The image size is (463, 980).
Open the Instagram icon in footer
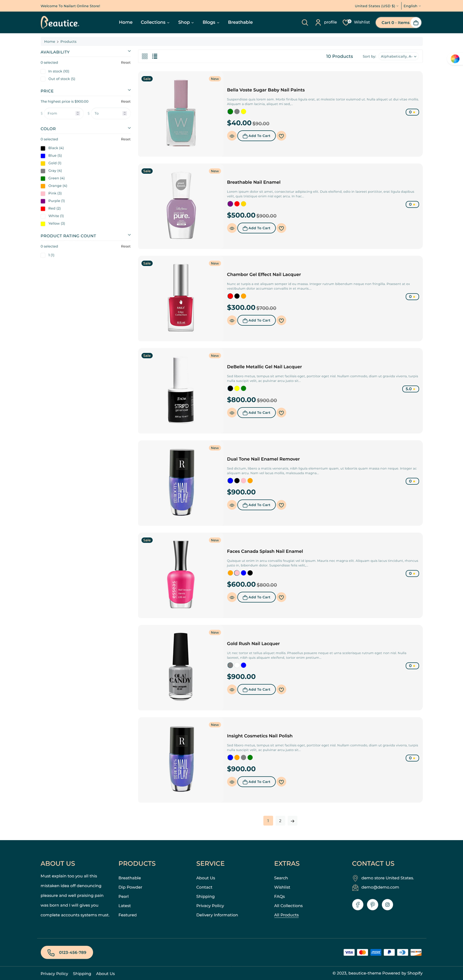[388, 904]
